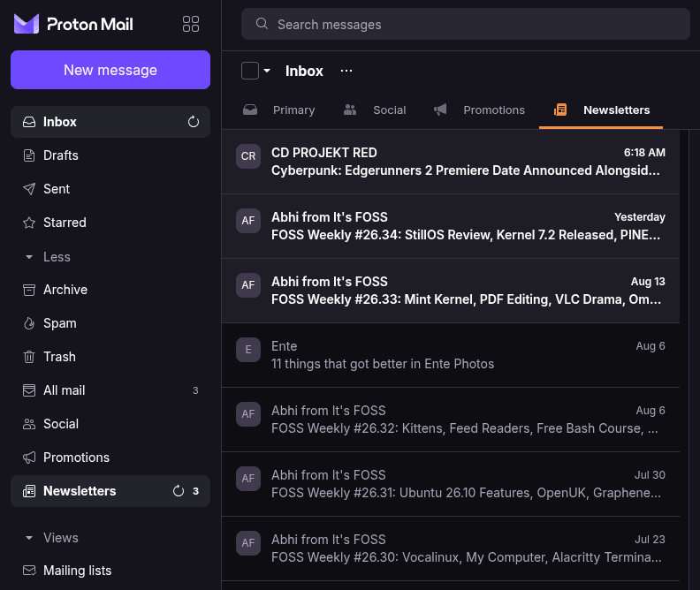Click the Newsletters newspaper icon in sidebar

pyautogui.click(x=29, y=491)
